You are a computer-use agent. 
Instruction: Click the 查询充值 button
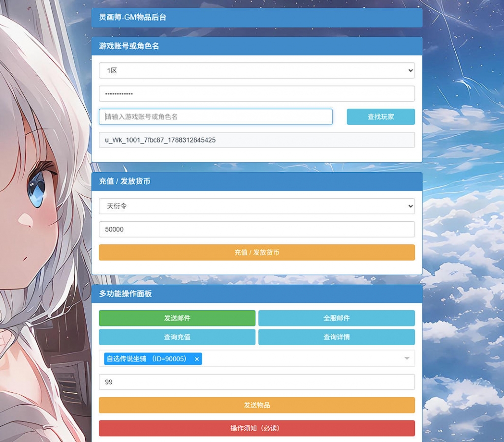[177, 337]
